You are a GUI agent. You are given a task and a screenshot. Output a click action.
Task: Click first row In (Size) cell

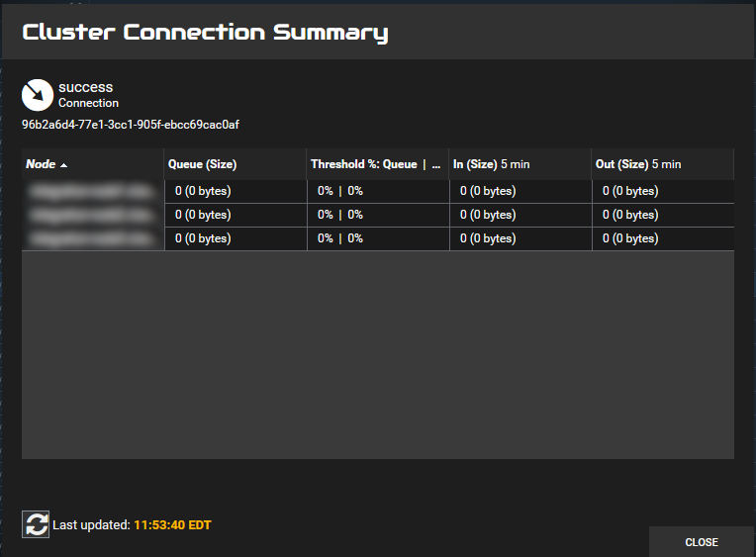coord(520,192)
